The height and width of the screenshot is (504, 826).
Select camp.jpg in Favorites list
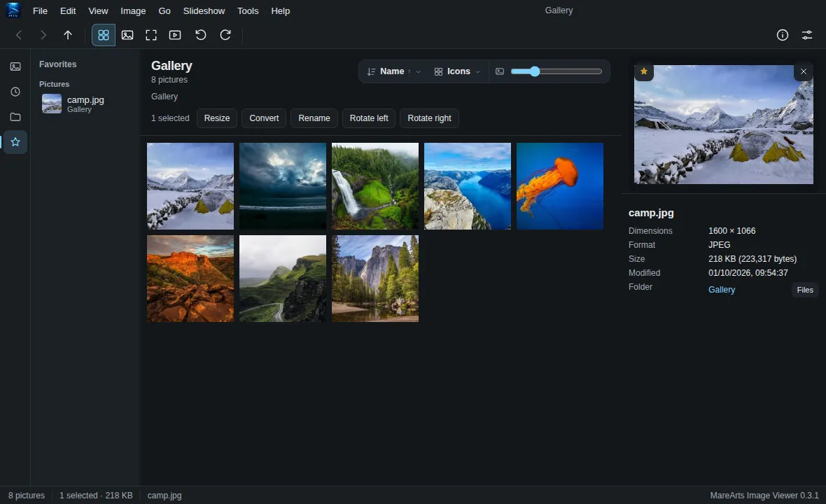click(87, 104)
